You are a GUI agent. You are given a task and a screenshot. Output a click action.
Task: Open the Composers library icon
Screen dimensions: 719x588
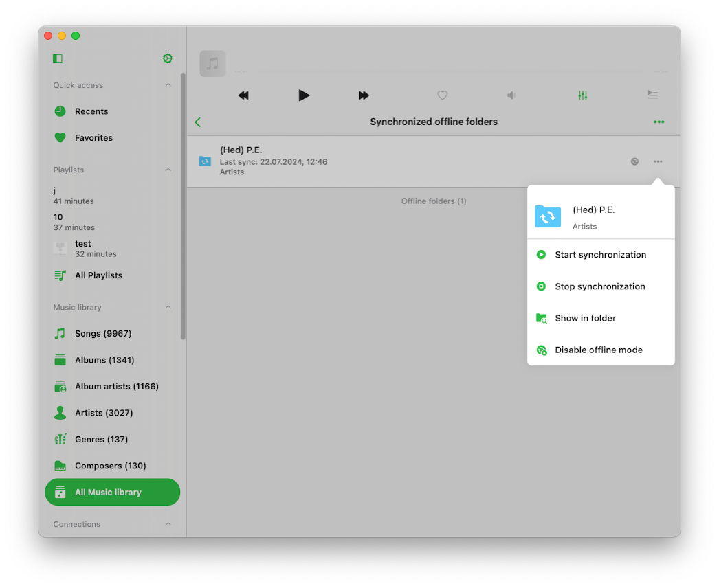tap(59, 466)
